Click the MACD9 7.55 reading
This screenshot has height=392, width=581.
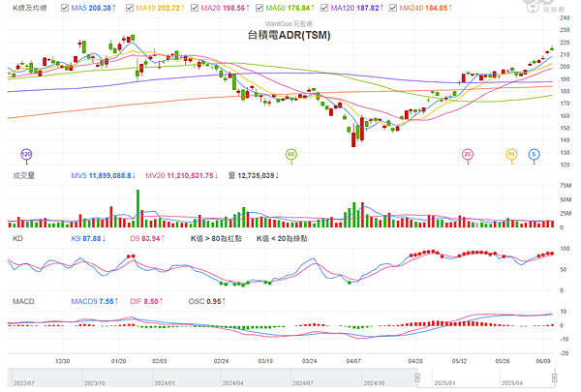click(95, 302)
